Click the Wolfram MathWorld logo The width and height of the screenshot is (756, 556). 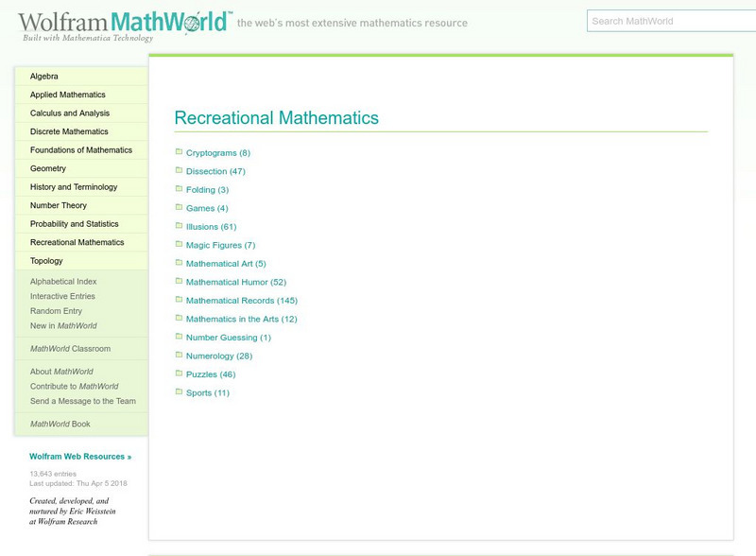pos(126,26)
